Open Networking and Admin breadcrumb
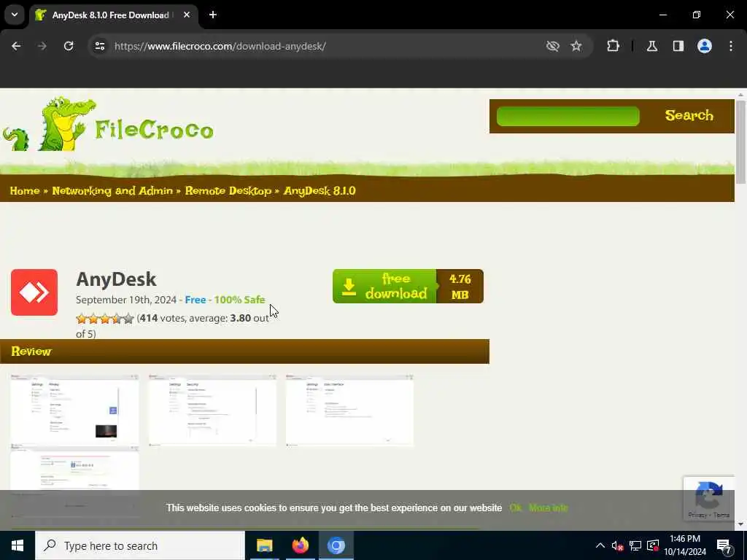Viewport: 747px width, 560px height. click(112, 191)
